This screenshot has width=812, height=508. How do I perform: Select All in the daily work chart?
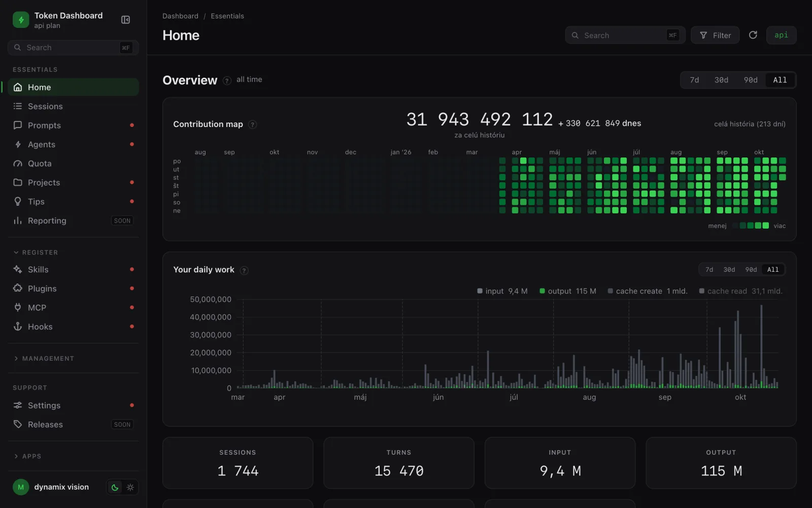[773, 270]
